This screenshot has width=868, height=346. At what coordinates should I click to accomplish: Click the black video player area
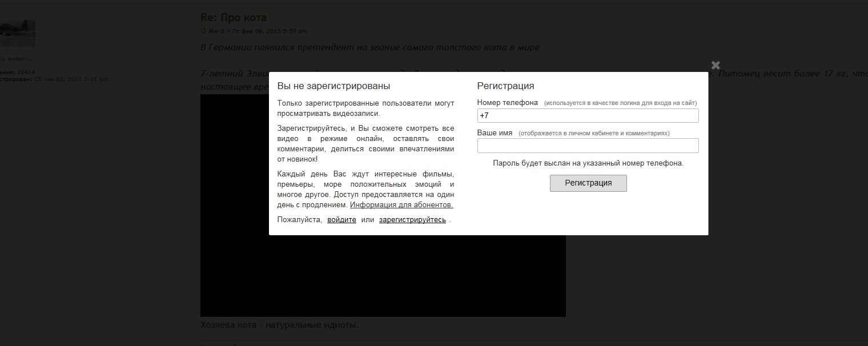383,274
